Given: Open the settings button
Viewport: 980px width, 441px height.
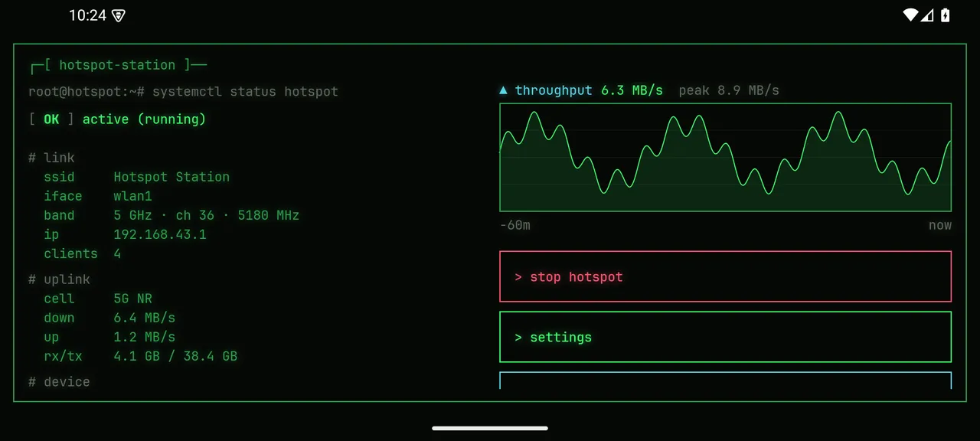Looking at the screenshot, I should pos(725,337).
